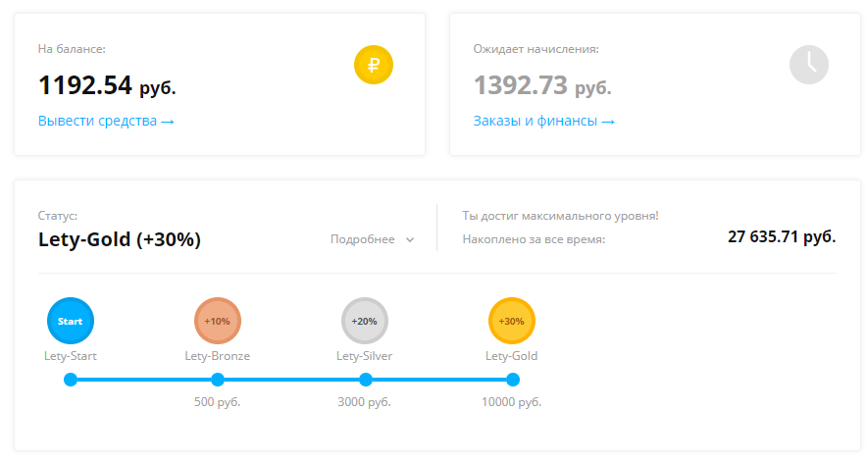Click the Lety-Silver level label
The image size is (868, 462).
tap(364, 356)
